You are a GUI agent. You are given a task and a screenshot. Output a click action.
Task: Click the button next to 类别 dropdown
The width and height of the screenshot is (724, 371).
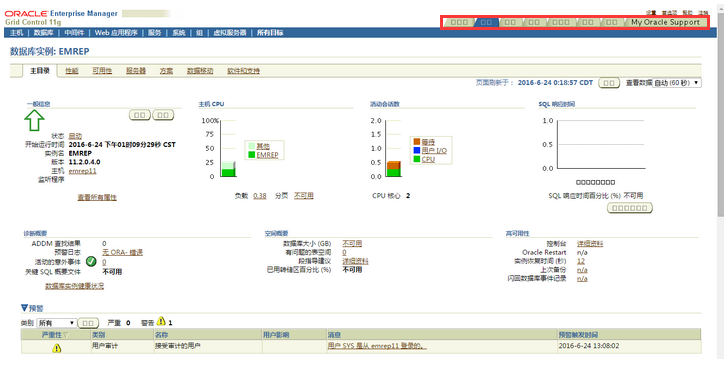pyautogui.click(x=88, y=323)
